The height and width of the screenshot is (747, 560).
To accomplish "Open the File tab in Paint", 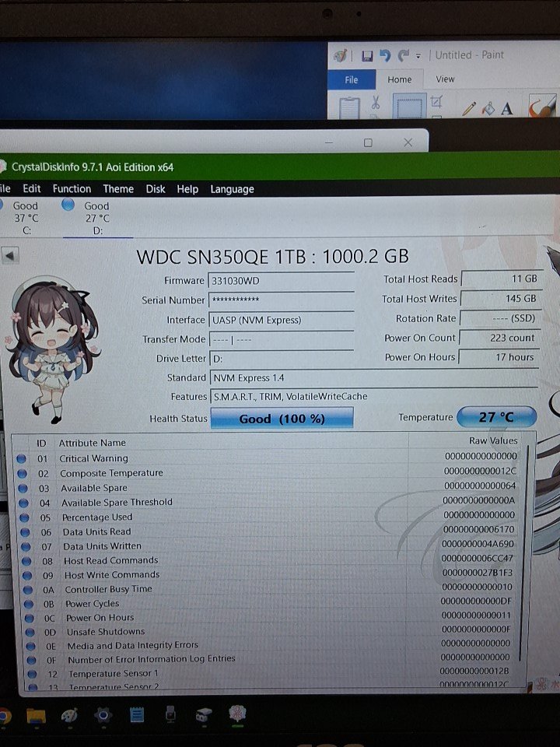I will tap(352, 79).
